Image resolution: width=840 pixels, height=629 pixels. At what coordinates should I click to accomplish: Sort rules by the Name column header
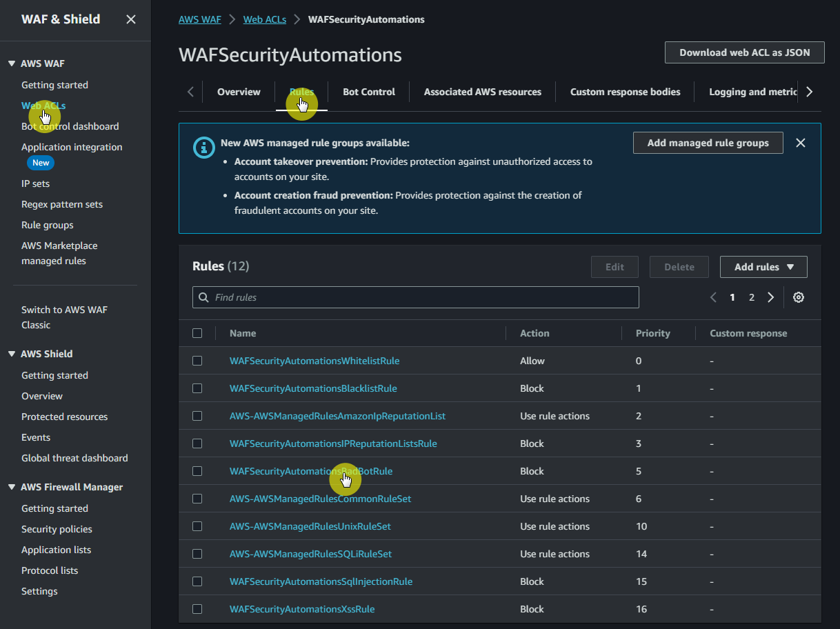(x=243, y=333)
